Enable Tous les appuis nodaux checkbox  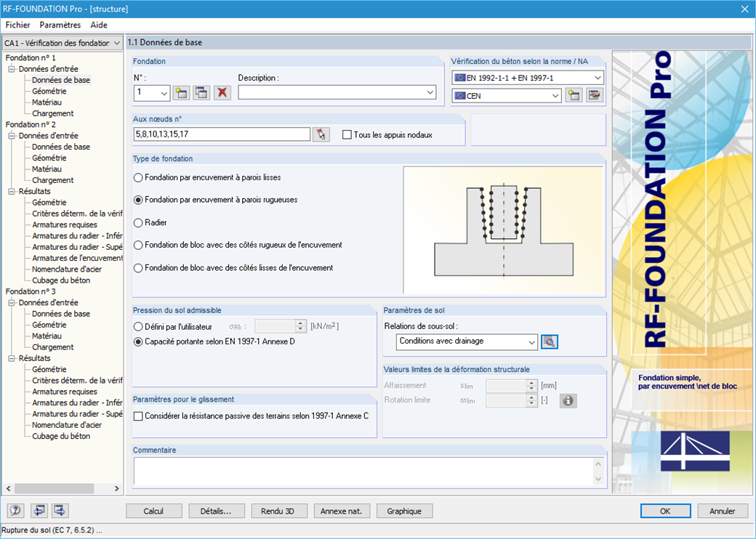pos(347,135)
